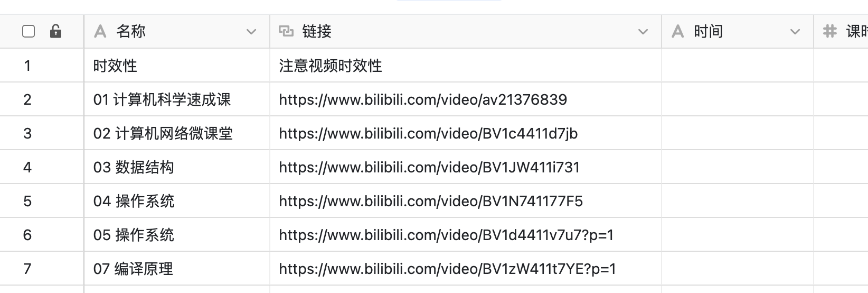Screen dimensions: 868x293
Task: Click the 链接 column header label
Action: click(x=317, y=31)
